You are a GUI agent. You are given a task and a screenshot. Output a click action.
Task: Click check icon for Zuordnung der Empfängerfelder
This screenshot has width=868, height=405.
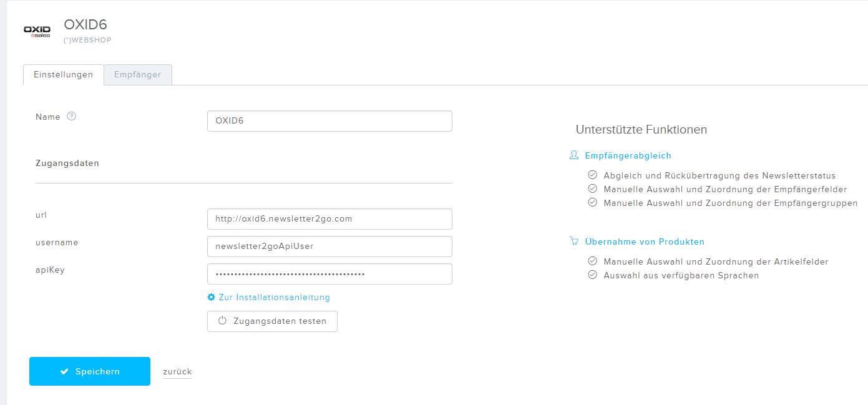[x=593, y=189]
